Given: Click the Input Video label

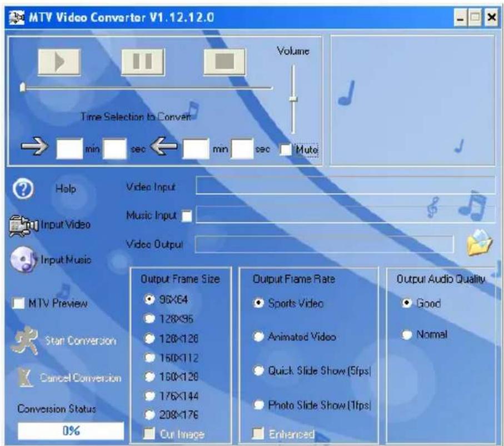Looking at the screenshot, I should tap(66, 224).
